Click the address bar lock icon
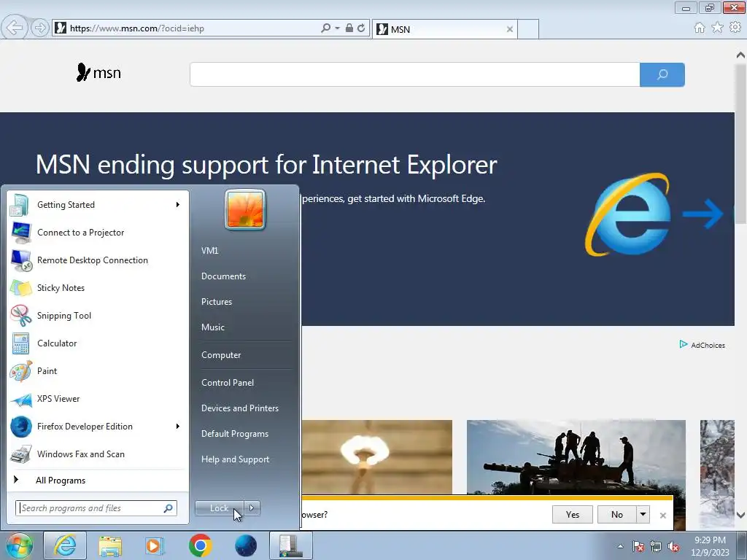The image size is (747, 560). (x=349, y=28)
